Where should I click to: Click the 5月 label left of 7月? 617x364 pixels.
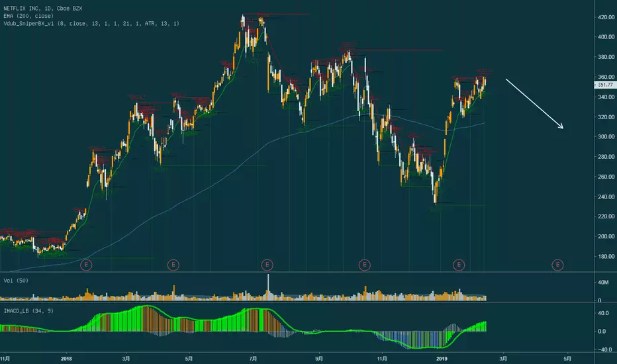pyautogui.click(x=189, y=359)
